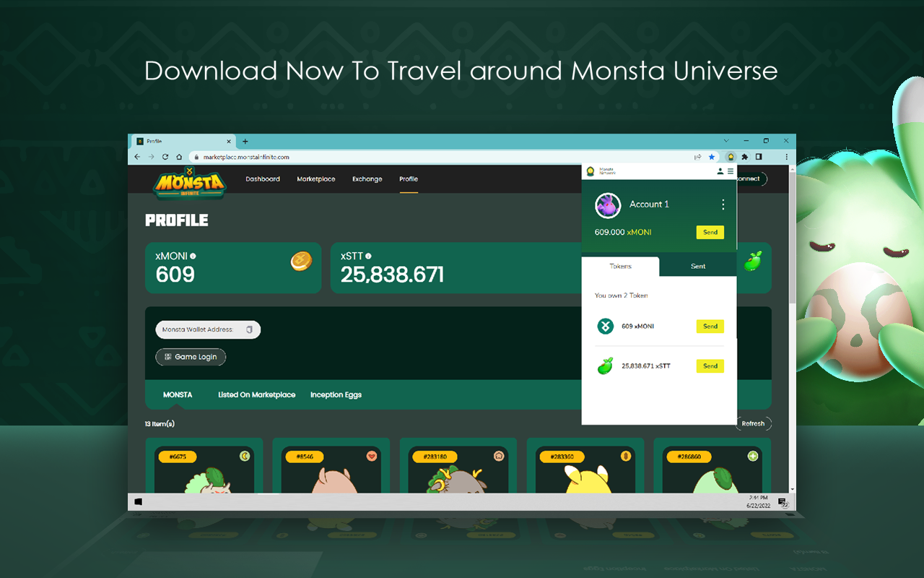Go to the browser home page

click(179, 157)
